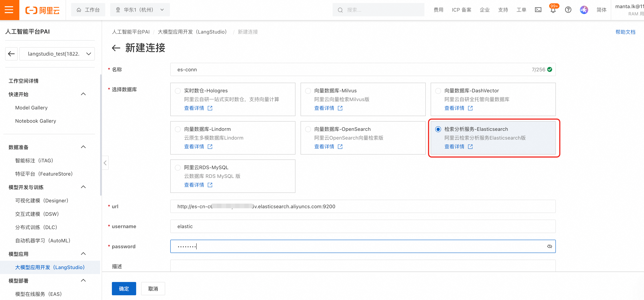Click back arrow beside 新建连接 title
The image size is (644, 300).
click(x=116, y=48)
